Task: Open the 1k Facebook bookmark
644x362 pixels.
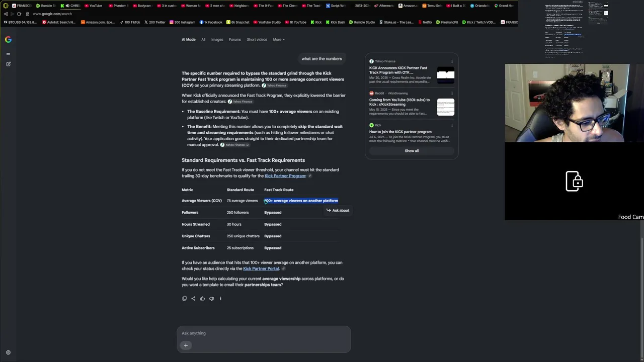Action: pos(211,22)
